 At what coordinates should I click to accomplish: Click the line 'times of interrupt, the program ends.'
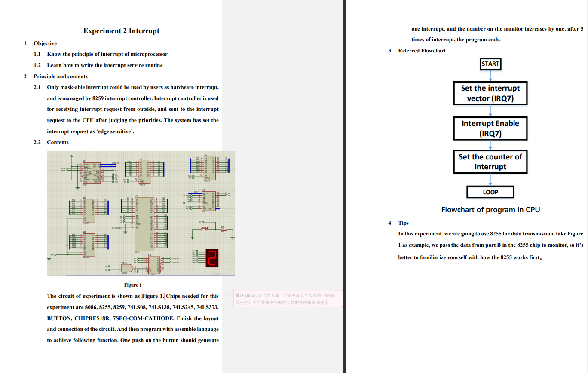click(x=456, y=40)
